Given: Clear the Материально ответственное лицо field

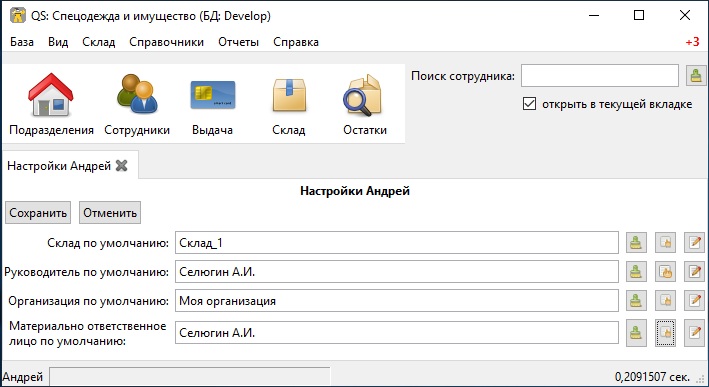Looking at the screenshot, I should (636, 333).
